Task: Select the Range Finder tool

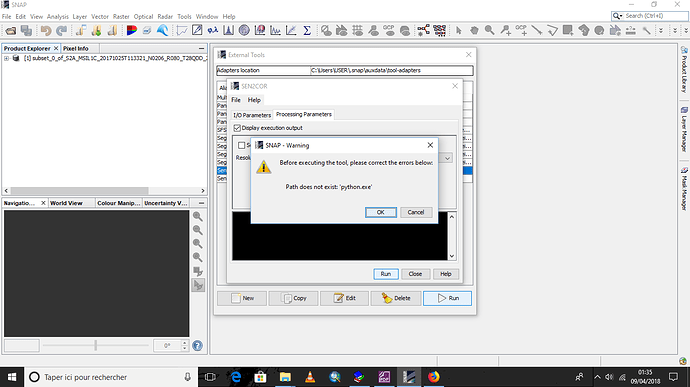Action: (x=631, y=30)
